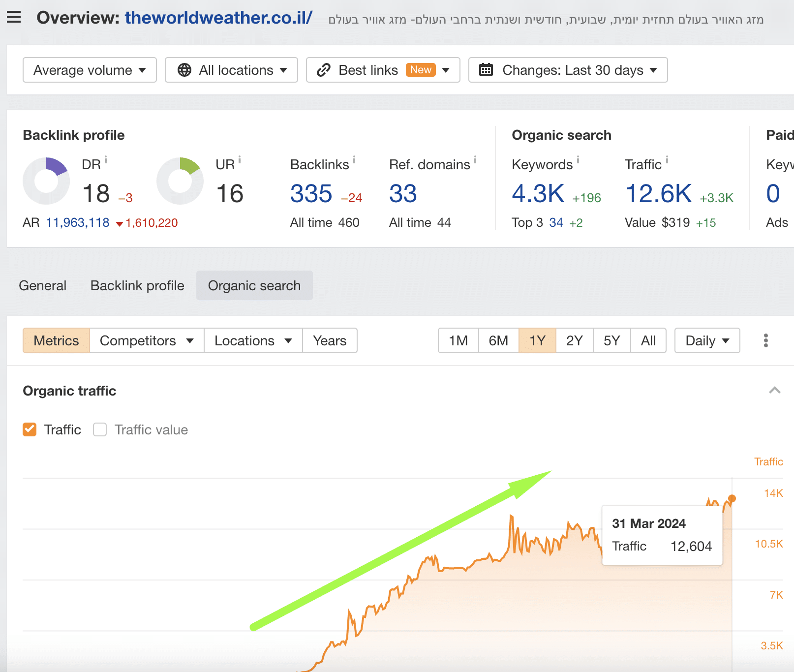Set chart range to 1Y
Image resolution: width=794 pixels, height=672 pixels.
point(537,340)
